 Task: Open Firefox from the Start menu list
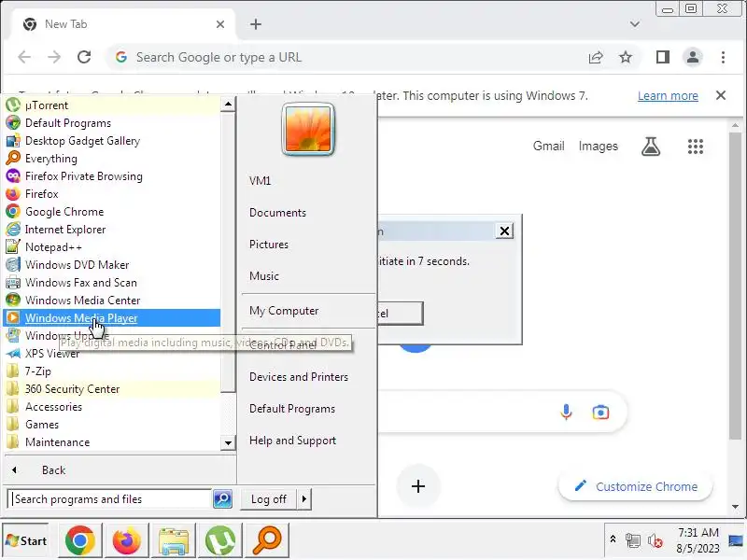tap(112, 194)
